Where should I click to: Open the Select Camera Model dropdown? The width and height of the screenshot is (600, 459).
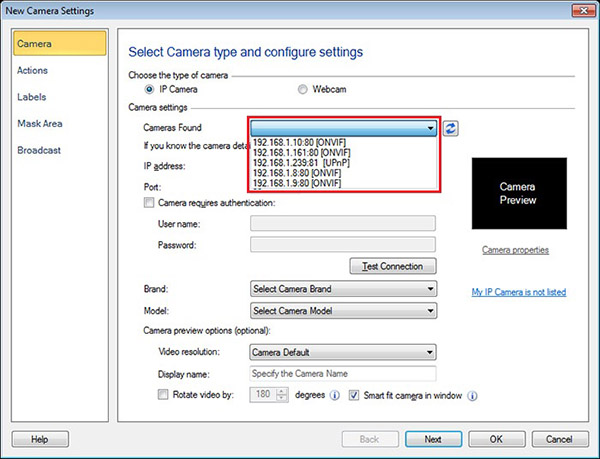(x=343, y=311)
